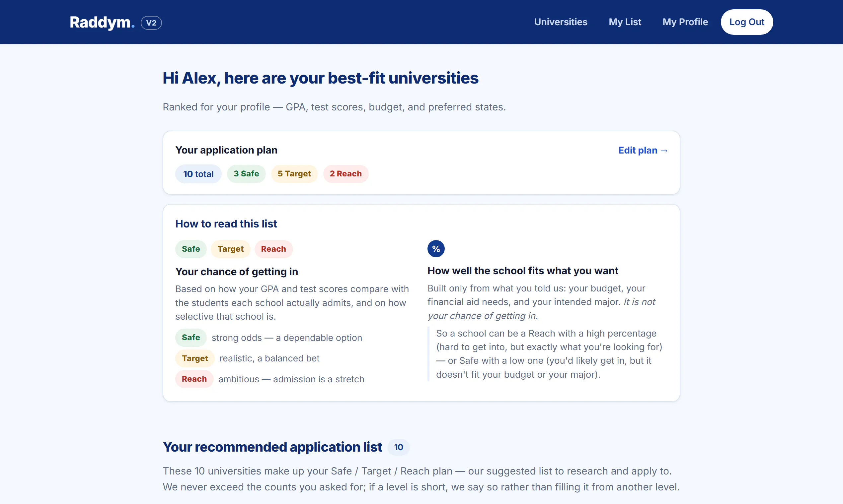Go to My Profile page
The image size is (843, 504).
(x=685, y=22)
